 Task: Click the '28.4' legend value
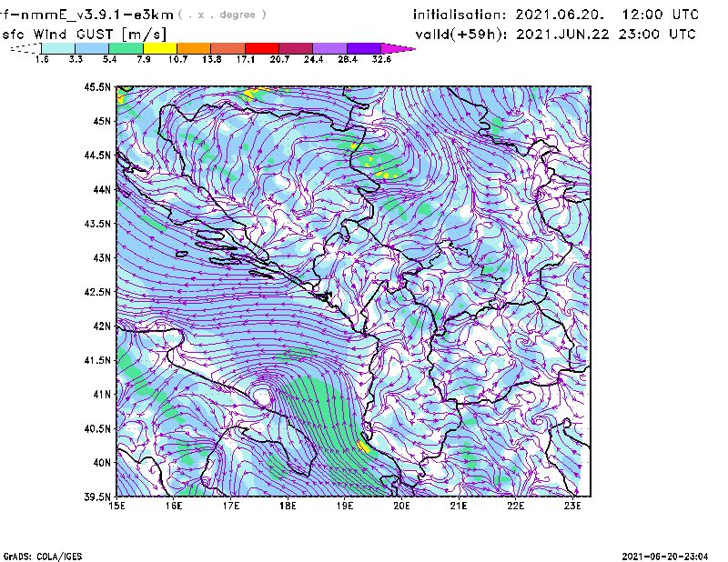point(348,59)
